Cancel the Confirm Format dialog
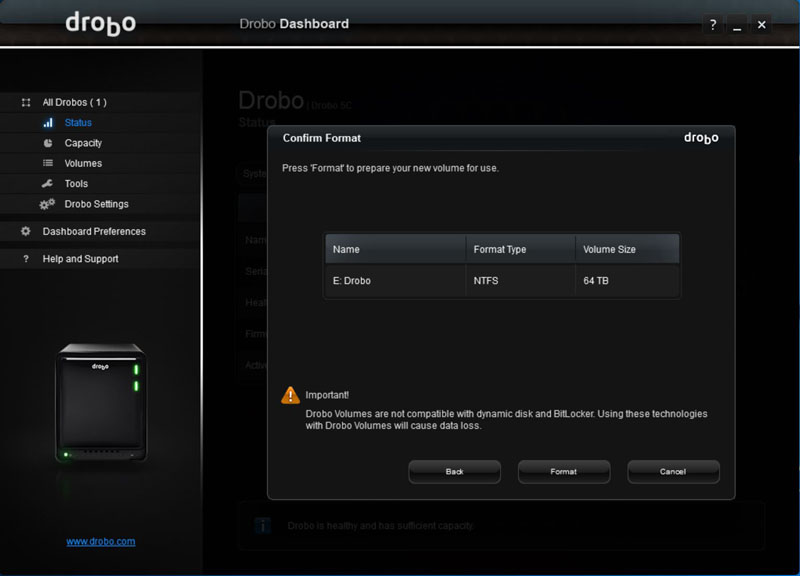 click(x=673, y=471)
